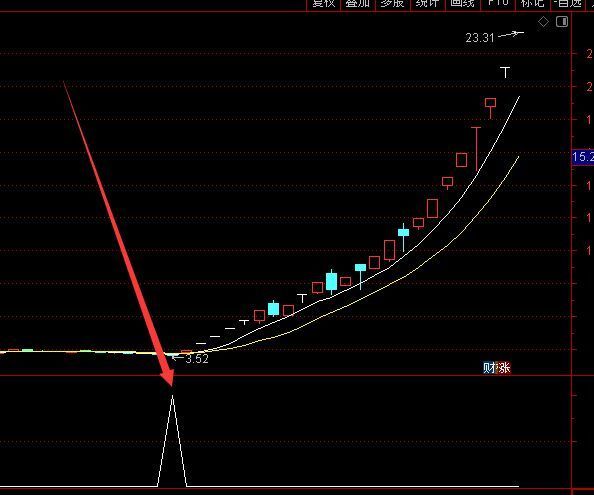
Task: Click the 标记 mark button
Action: [x=532, y=3]
